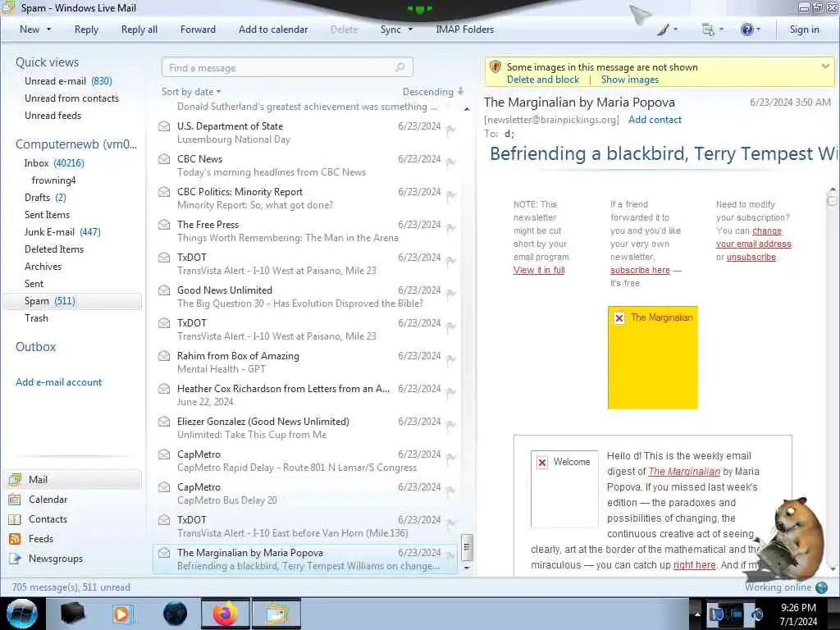The image size is (840, 630).
Task: Click Sign in
Action: [x=804, y=30]
